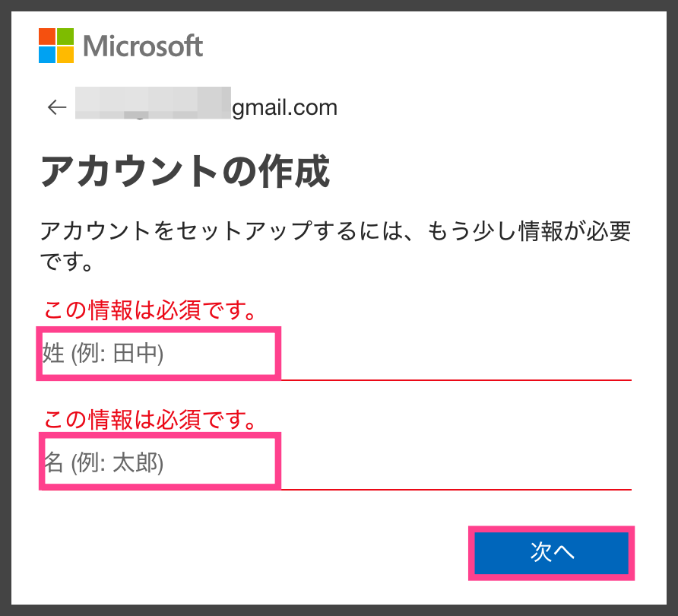Image resolution: width=678 pixels, height=616 pixels.
Task: Click the Microsoft wordmark text
Action: pos(143,46)
